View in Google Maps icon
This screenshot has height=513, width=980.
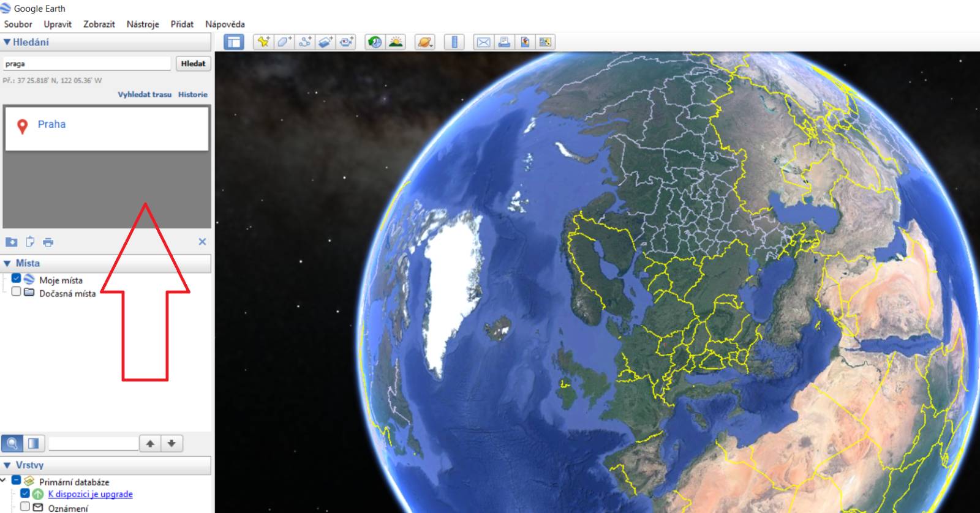[545, 42]
